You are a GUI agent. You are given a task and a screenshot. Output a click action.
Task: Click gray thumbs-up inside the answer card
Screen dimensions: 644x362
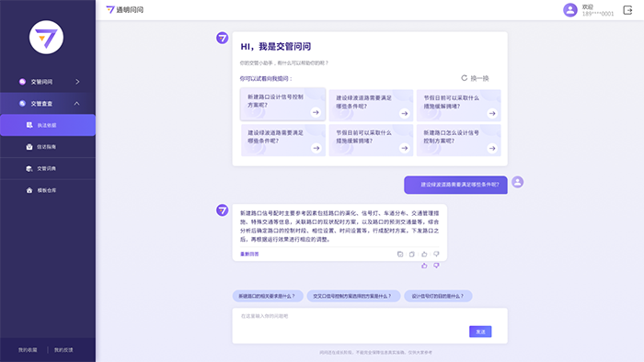click(424, 255)
